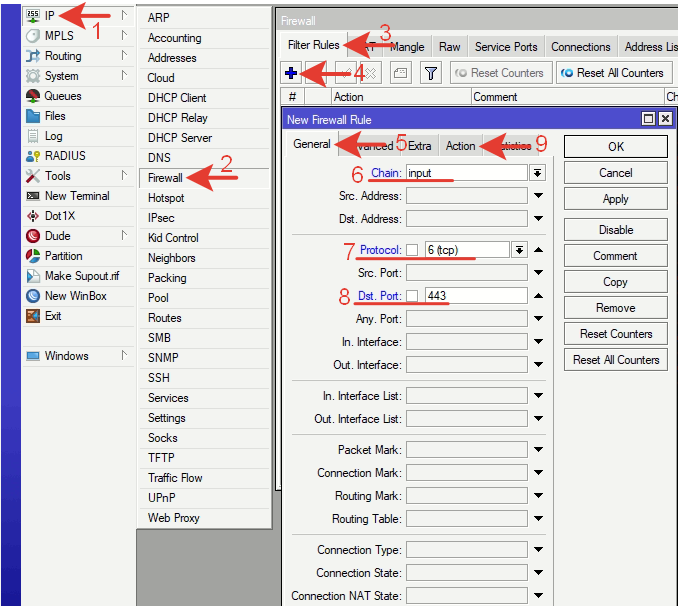The height and width of the screenshot is (606, 678).
Task: Click Reset All Counters in Firewall toolbar
Action: coord(614,73)
